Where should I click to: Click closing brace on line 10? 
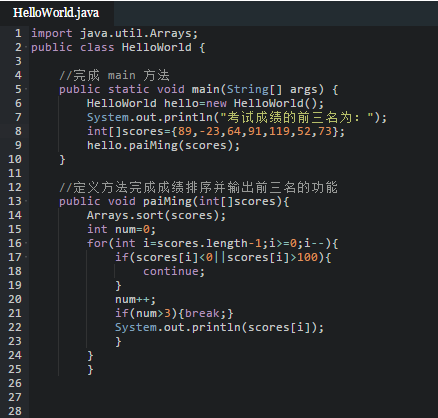point(62,160)
